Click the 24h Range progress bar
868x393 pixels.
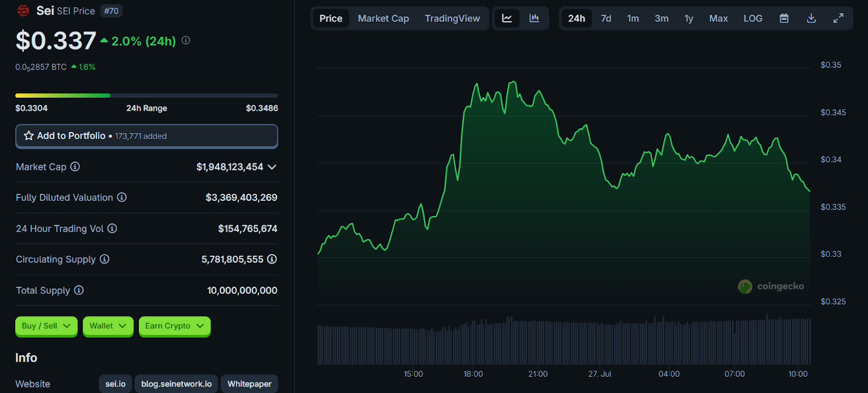pyautogui.click(x=146, y=96)
